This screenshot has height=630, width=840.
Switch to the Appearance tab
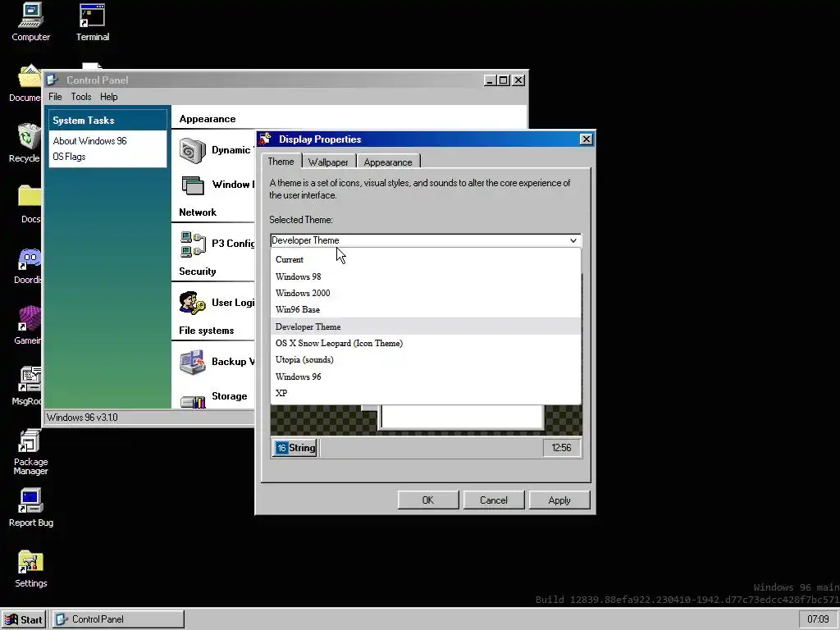(388, 162)
